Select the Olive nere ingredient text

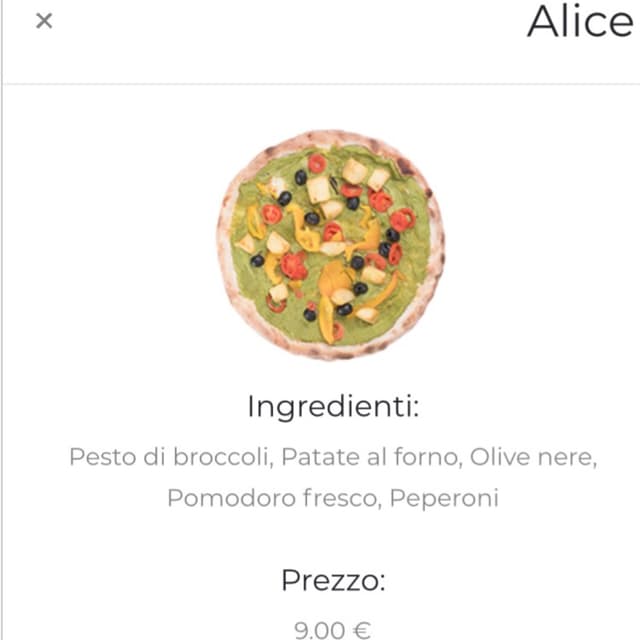[533, 457]
